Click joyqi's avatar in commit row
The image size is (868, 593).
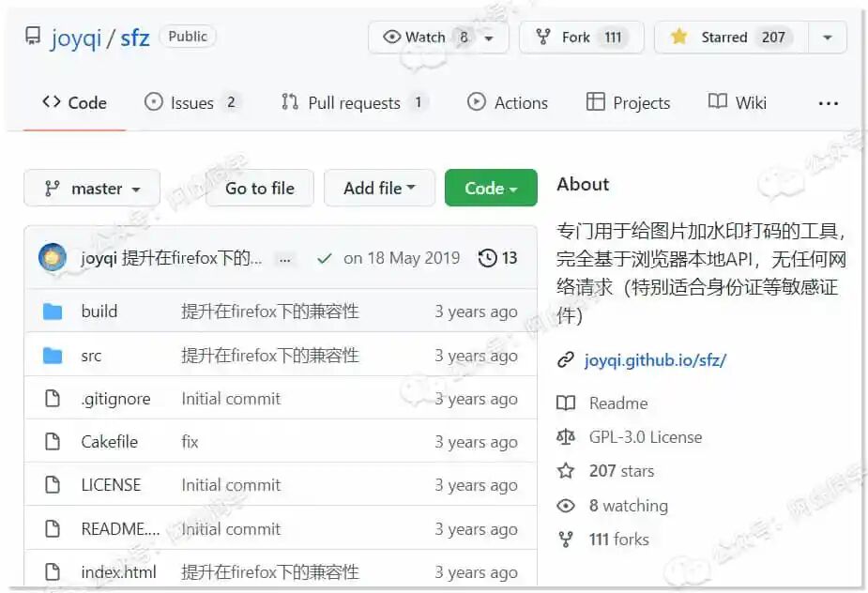click(53, 257)
